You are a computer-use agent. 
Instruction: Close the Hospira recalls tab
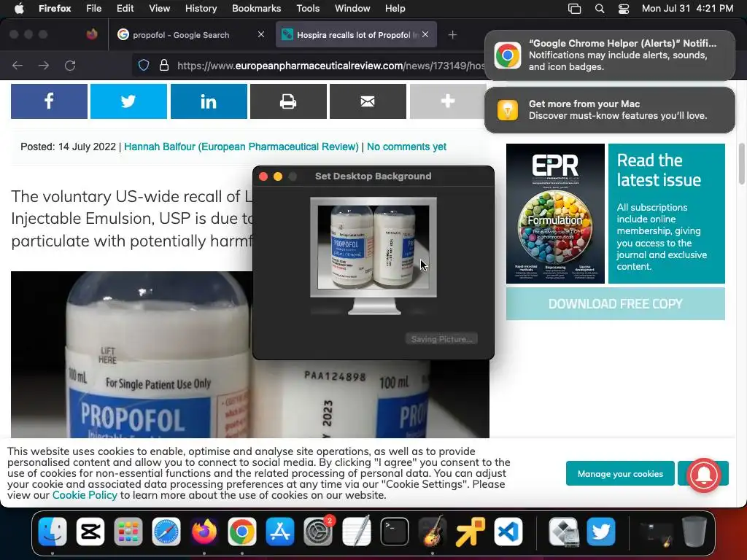[x=425, y=35]
